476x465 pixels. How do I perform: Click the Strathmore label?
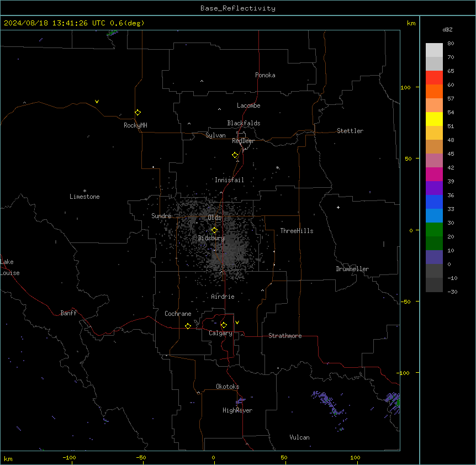285,336
